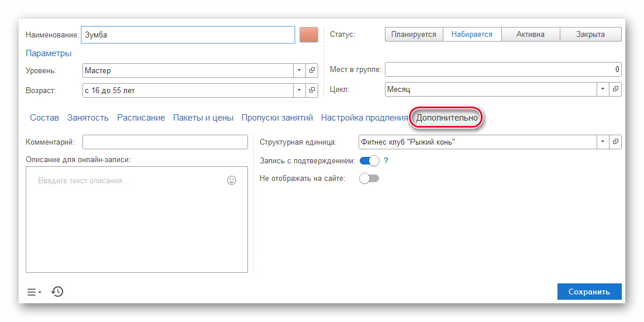Click the question mark help icon
This screenshot has width=644, height=322.
click(385, 161)
